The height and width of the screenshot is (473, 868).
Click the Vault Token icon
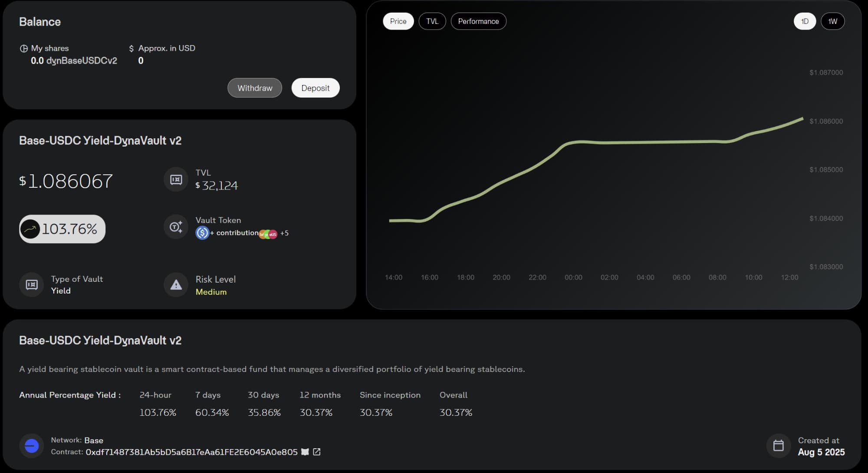click(x=176, y=227)
